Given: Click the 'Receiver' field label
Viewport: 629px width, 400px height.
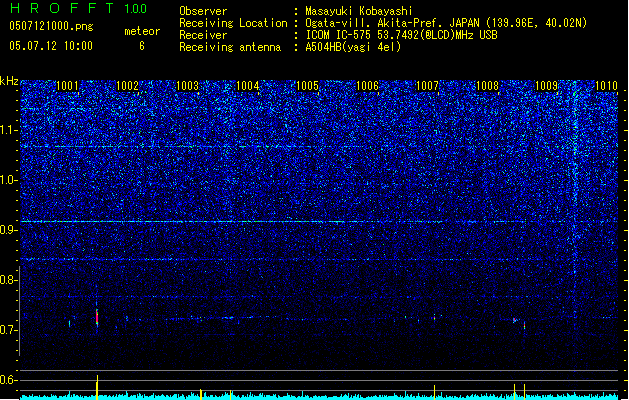Looking at the screenshot, I should (x=203, y=35).
